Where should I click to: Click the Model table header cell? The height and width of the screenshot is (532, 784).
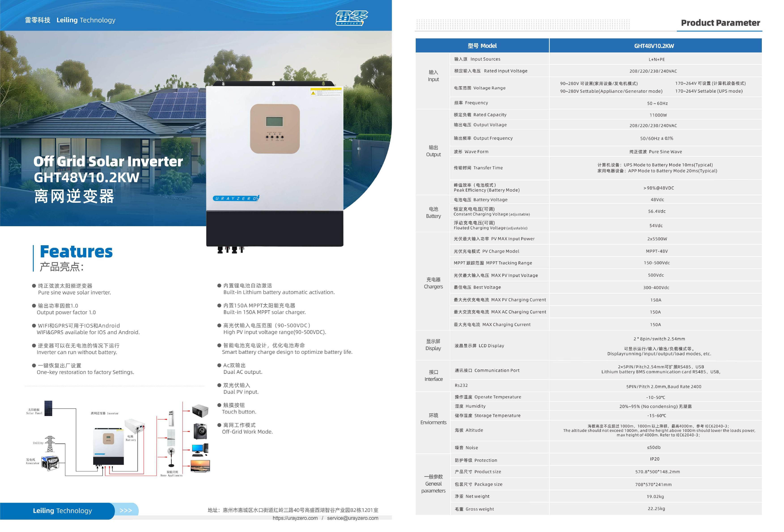point(482,46)
